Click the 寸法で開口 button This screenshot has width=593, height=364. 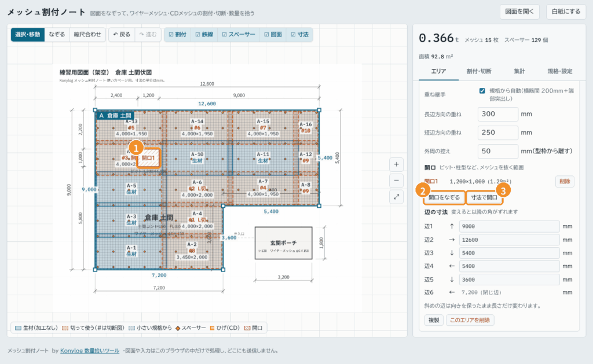pos(484,197)
